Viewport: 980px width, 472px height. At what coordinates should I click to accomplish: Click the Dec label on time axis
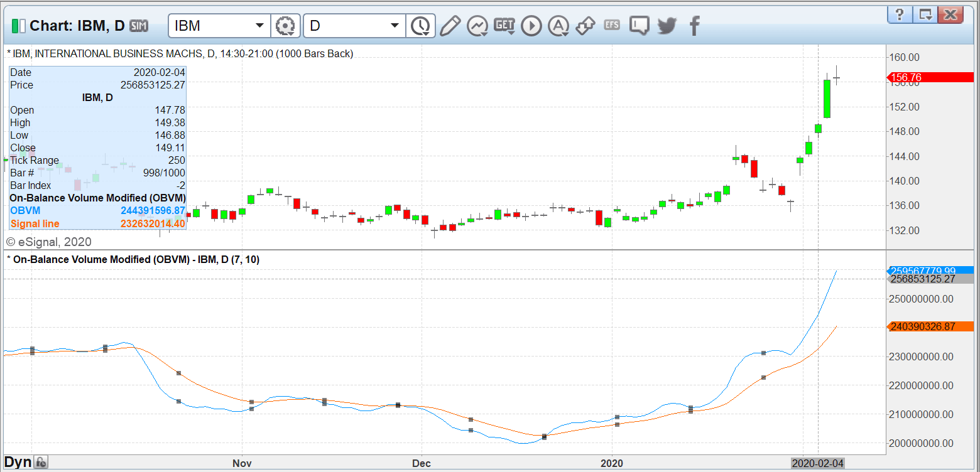[422, 463]
